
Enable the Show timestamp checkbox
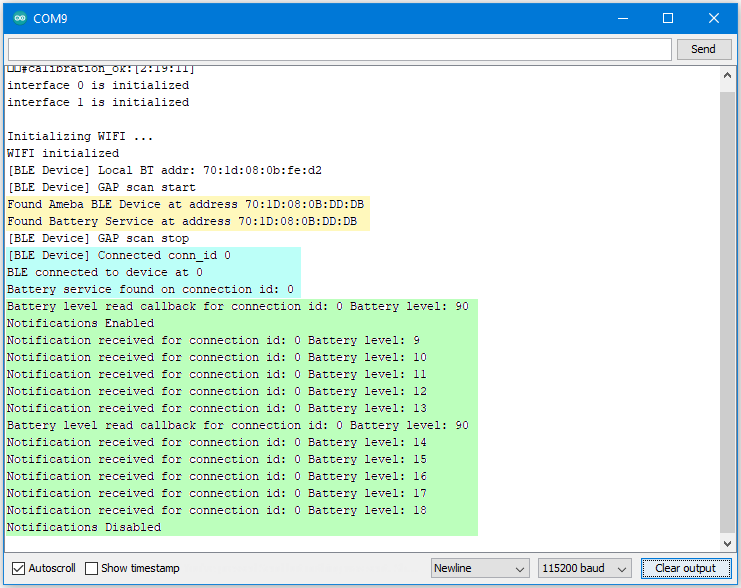(x=92, y=568)
